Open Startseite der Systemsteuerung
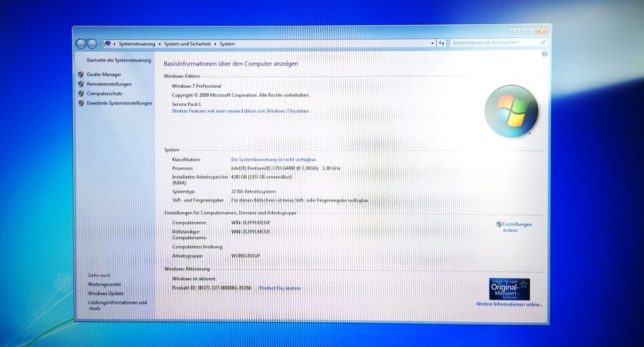 click(119, 60)
